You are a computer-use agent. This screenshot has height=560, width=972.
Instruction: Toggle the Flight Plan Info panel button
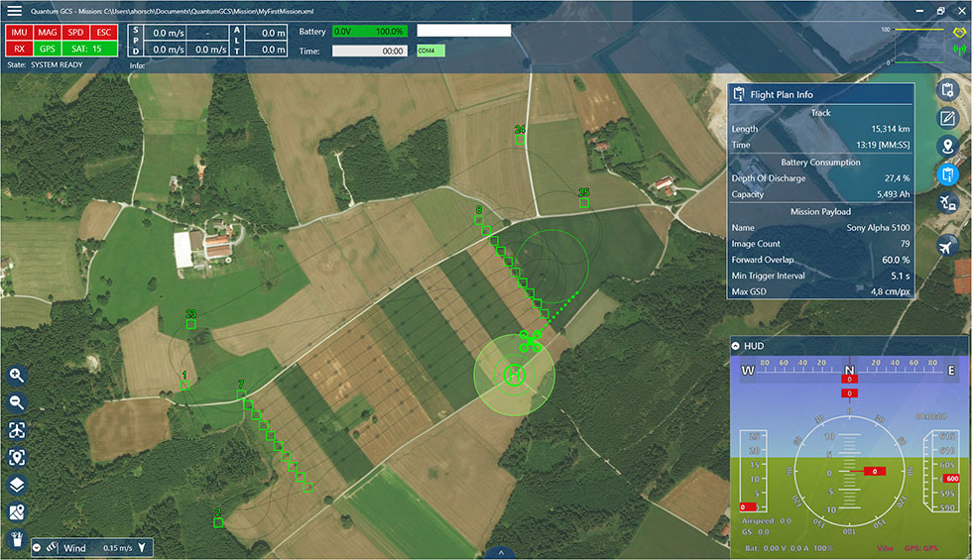coord(948,175)
